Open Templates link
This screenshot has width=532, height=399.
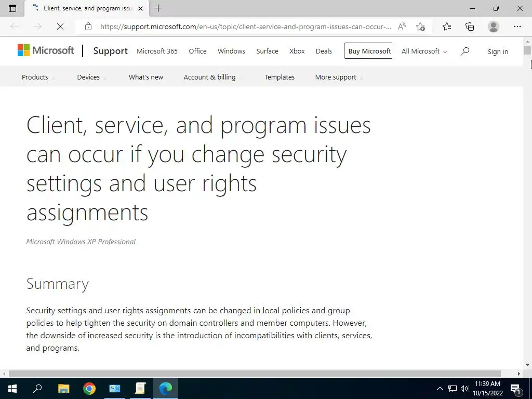[280, 77]
